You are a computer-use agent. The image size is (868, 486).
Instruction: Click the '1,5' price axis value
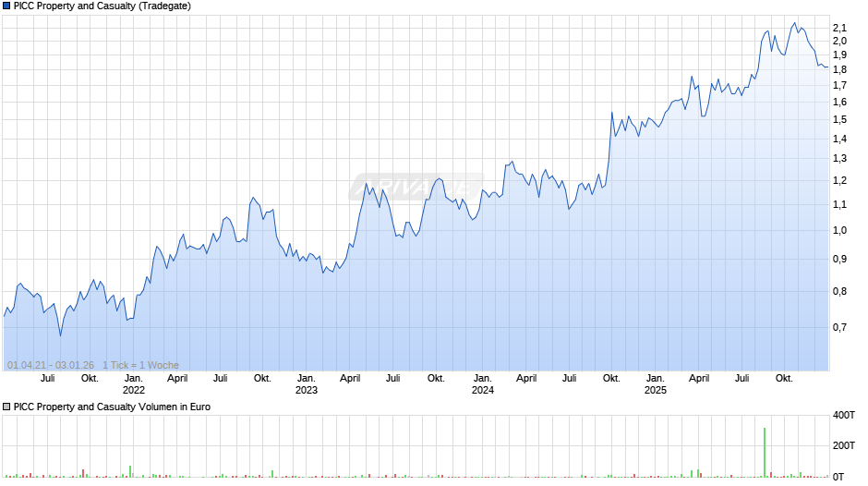coord(839,120)
